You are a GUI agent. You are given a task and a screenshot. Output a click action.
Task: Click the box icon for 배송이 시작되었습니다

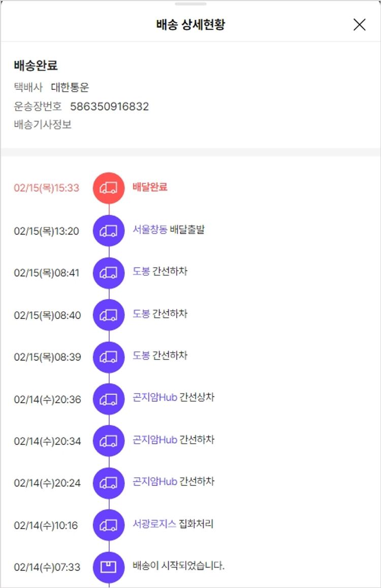point(109,567)
